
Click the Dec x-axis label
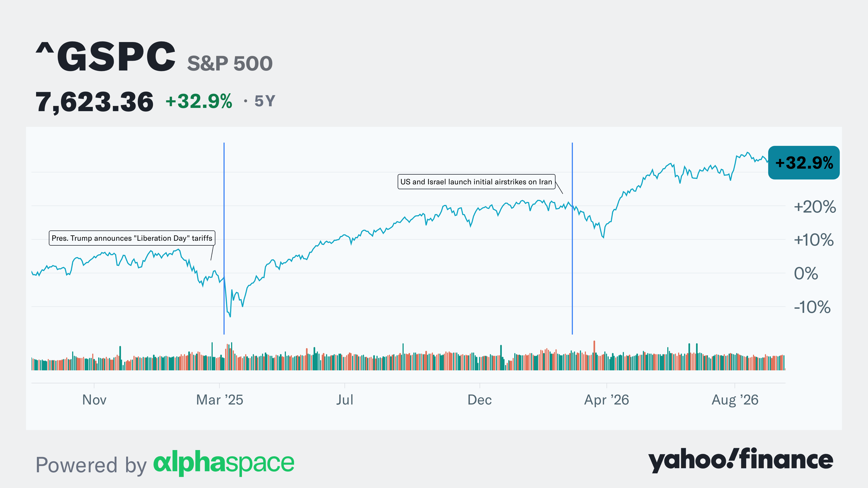point(480,400)
